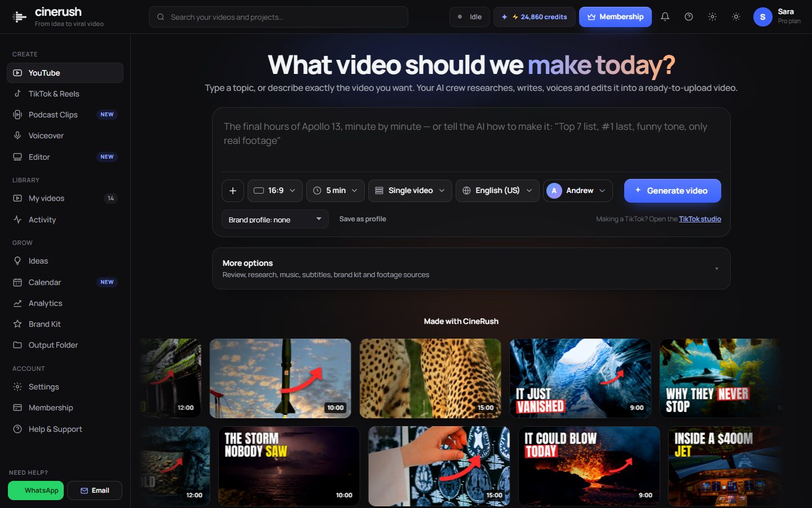Toggle light theme with sun icon
Screen dimensions: 812x508
coord(736,17)
